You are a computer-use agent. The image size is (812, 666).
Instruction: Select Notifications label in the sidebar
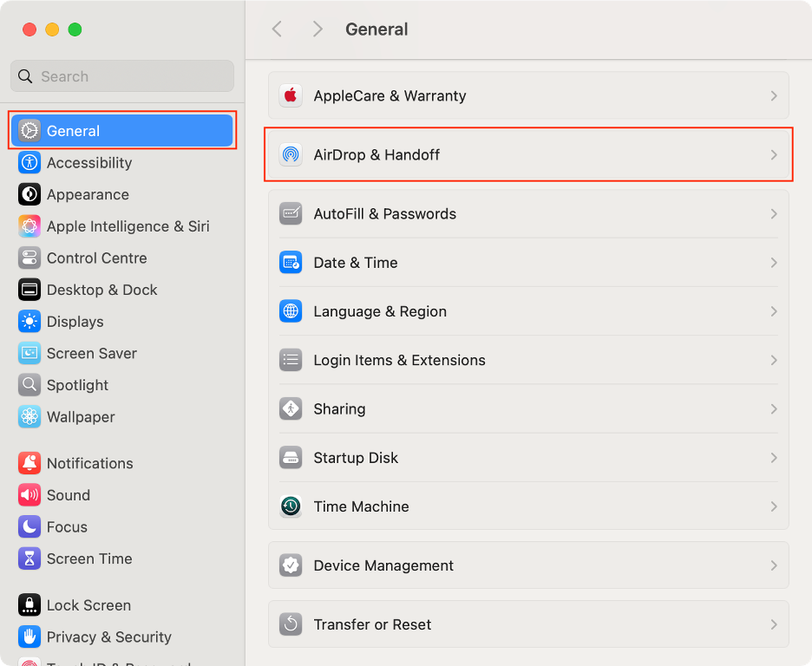pos(90,463)
